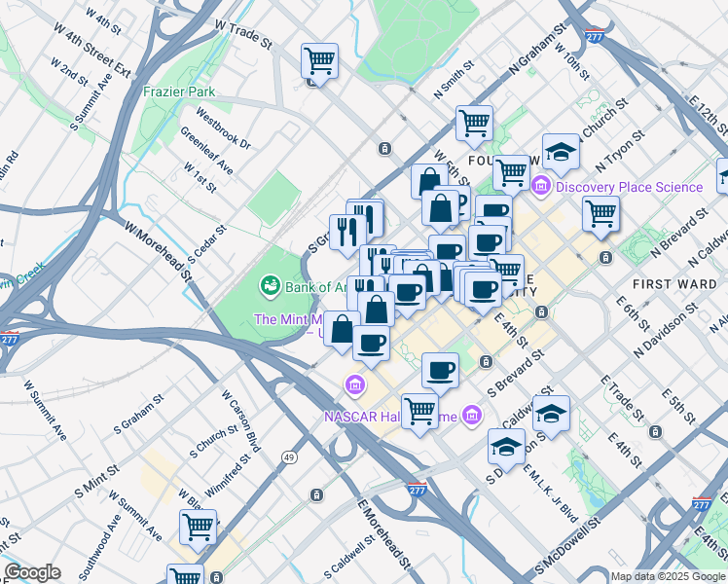Image resolution: width=728 pixels, height=584 pixels.
Task: Click the I-277 shield near W Morehead interchange
Action: click(9, 338)
